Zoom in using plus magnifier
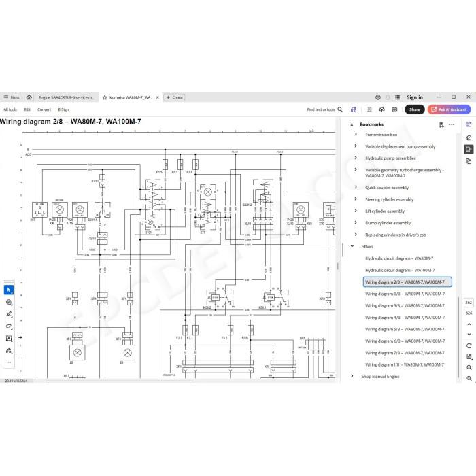 [469, 368]
